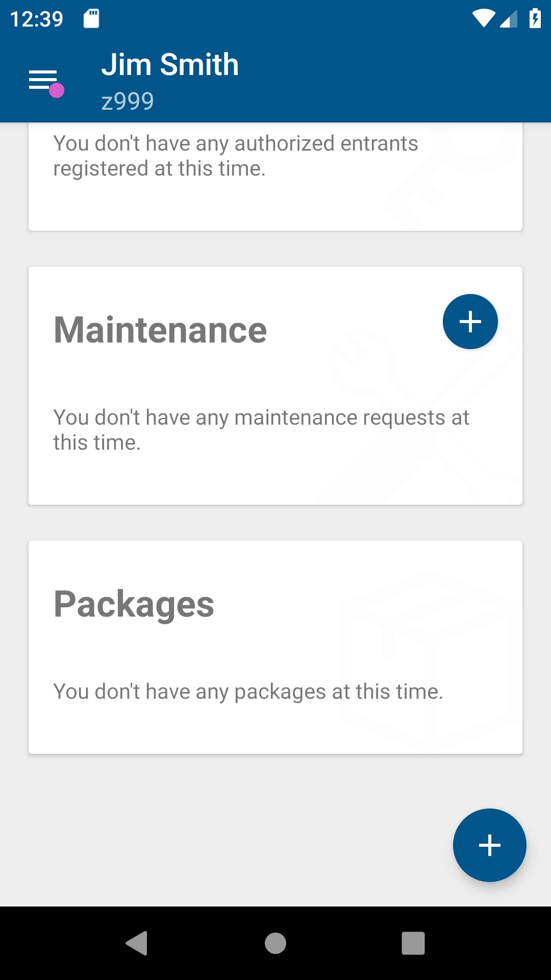Tap the z999 unit subtitle
The image size is (551, 980).
[x=128, y=101]
